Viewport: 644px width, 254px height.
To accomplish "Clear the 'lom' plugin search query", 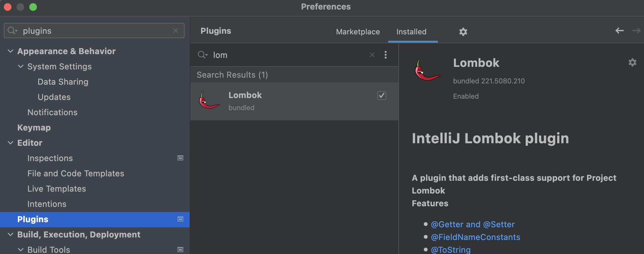I will pos(372,55).
